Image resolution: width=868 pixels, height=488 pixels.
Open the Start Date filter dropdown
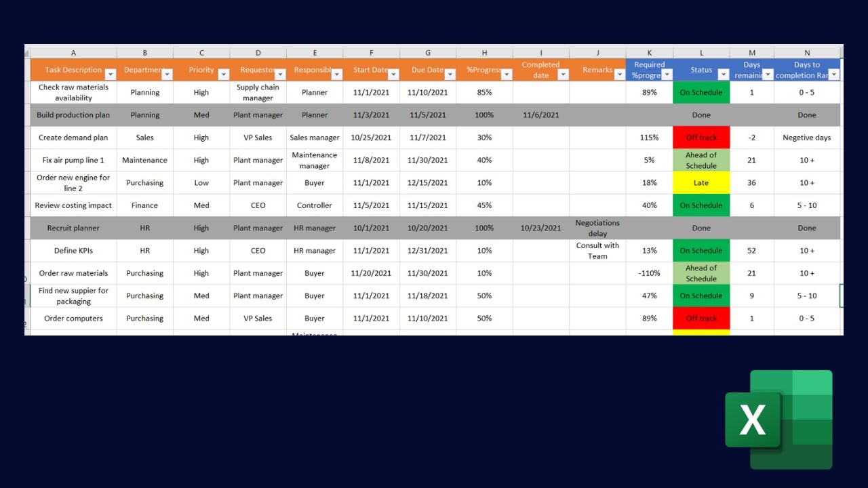tap(393, 75)
